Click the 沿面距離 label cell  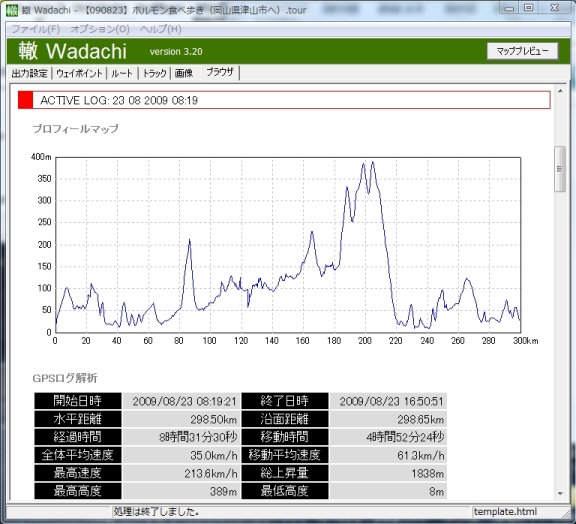pos(285,419)
